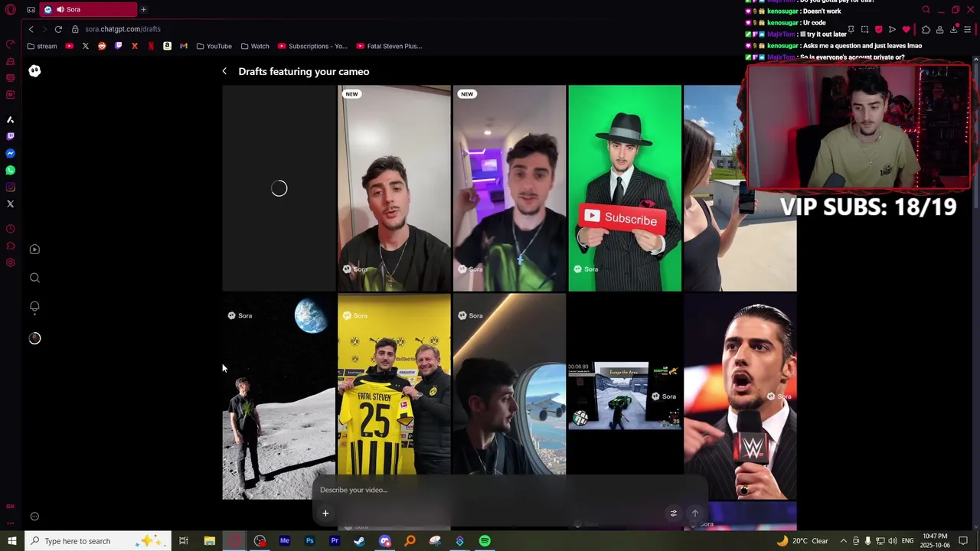Open the stream bookmarks folder
This screenshot has height=551, width=980.
click(41, 46)
